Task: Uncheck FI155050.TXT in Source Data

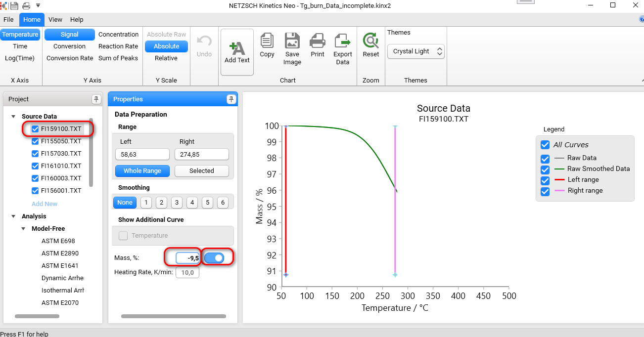Action: 34,141
